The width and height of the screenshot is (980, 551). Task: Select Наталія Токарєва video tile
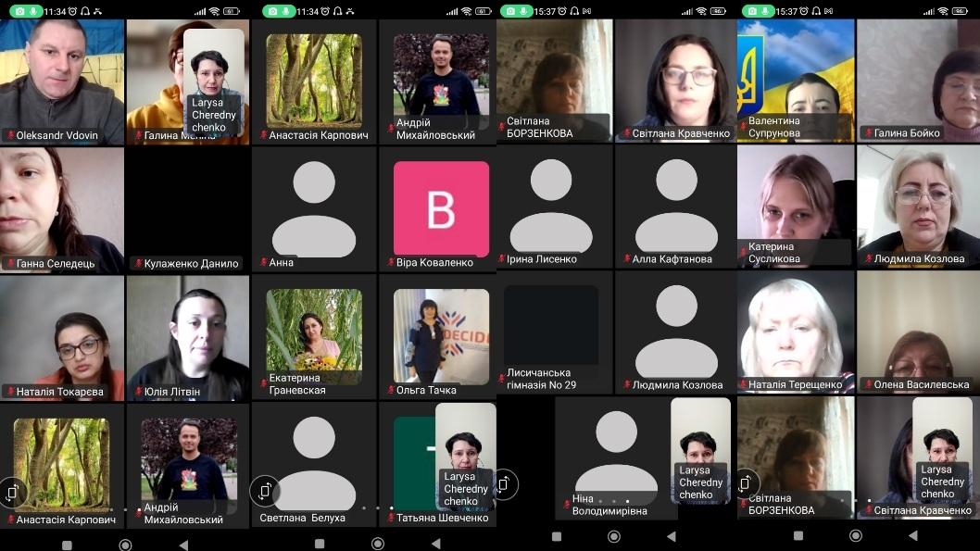coord(62,335)
